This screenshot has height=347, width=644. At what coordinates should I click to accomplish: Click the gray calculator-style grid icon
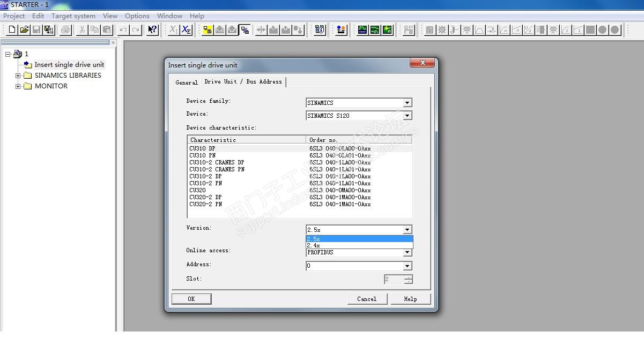(x=430, y=29)
